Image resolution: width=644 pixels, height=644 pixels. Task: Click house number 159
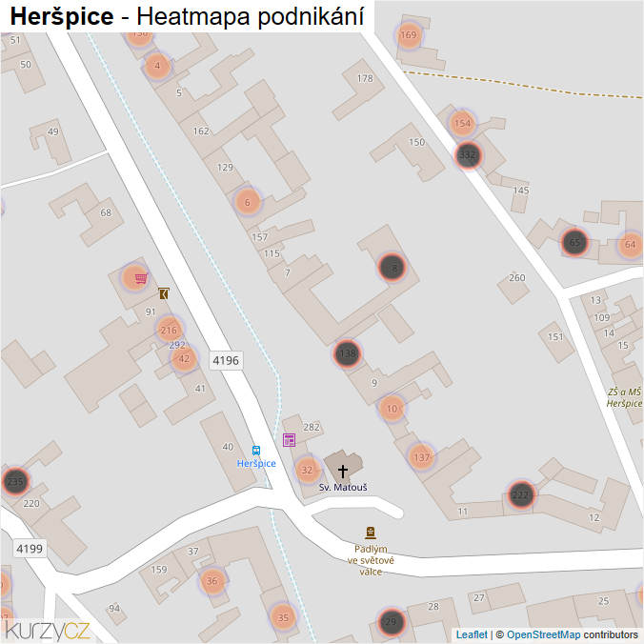coord(159,570)
